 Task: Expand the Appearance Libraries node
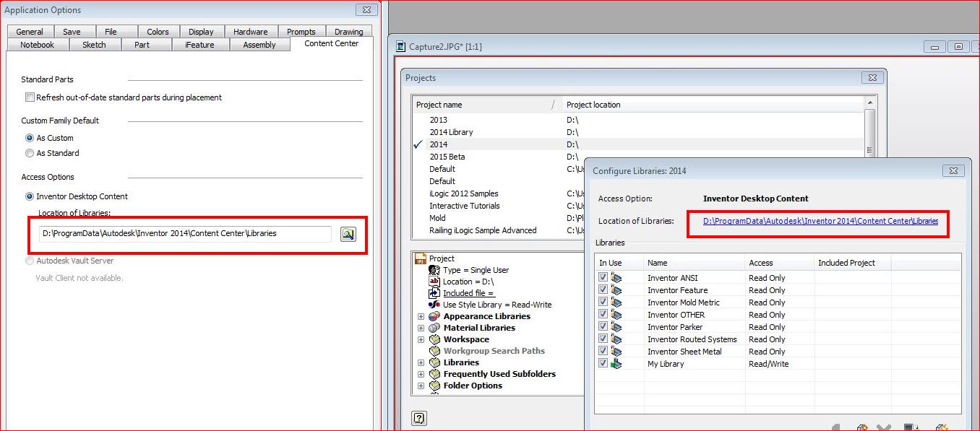[421, 315]
